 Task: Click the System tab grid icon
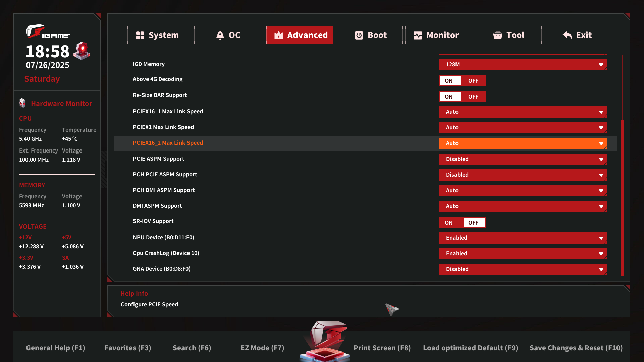140,35
